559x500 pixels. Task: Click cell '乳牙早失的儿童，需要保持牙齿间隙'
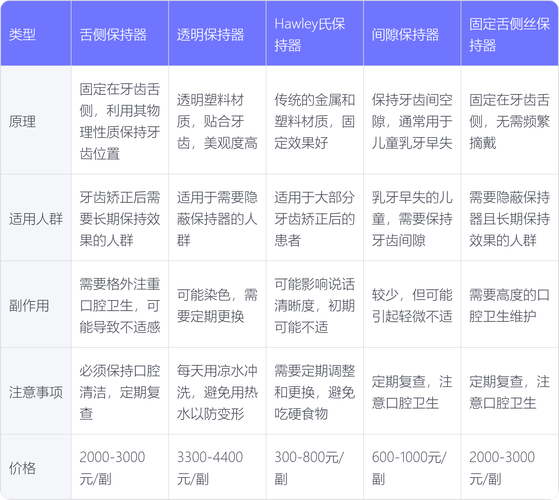click(412, 218)
